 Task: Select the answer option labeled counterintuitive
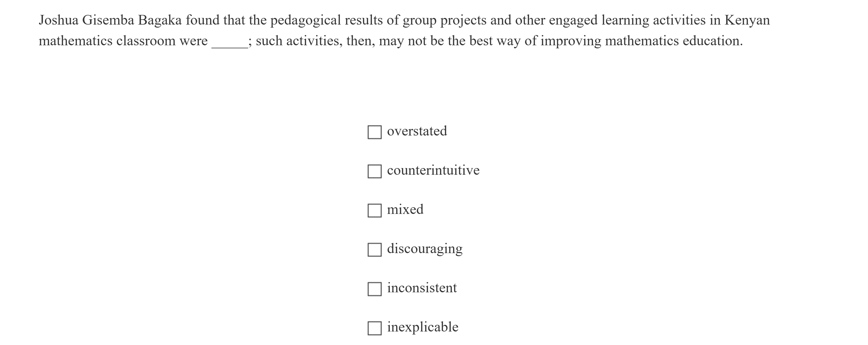click(433, 171)
